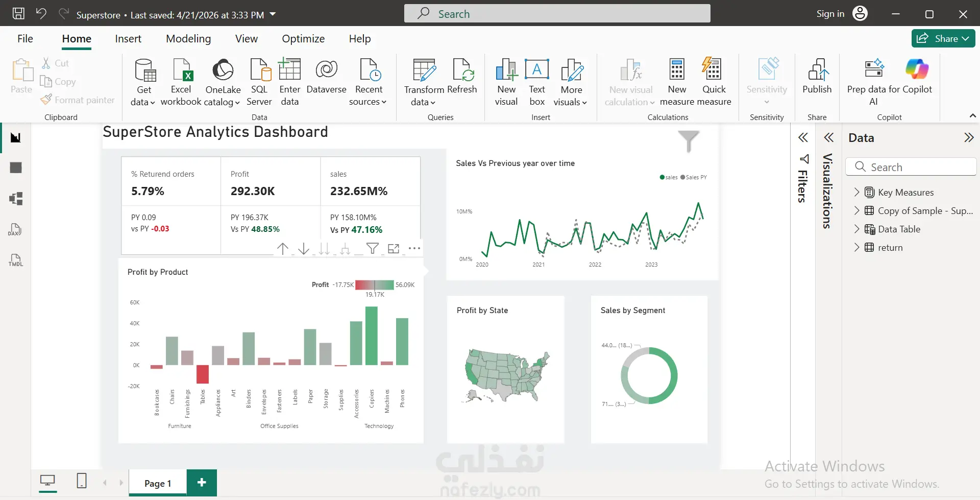This screenshot has width=980, height=500.
Task: Search fields in the Data pane
Action: tap(911, 167)
